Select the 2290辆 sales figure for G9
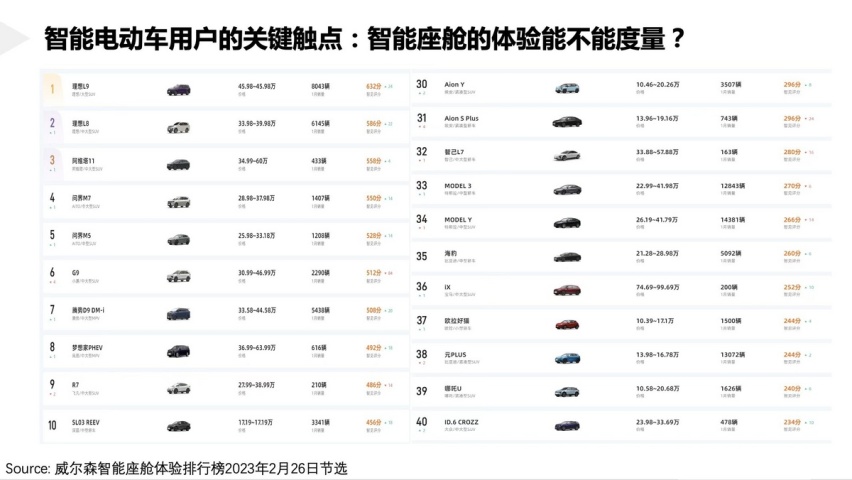Image resolution: width=852 pixels, height=480 pixels. pyautogui.click(x=321, y=273)
